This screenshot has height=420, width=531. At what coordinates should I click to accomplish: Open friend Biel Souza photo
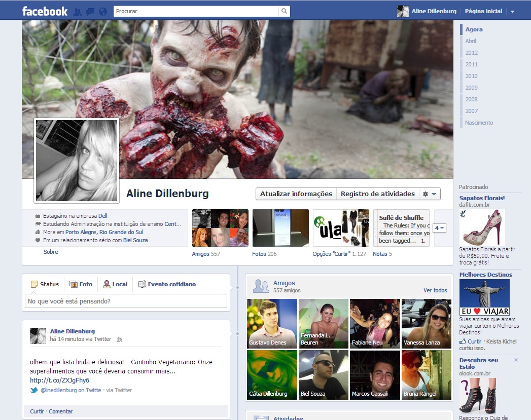[324, 375]
